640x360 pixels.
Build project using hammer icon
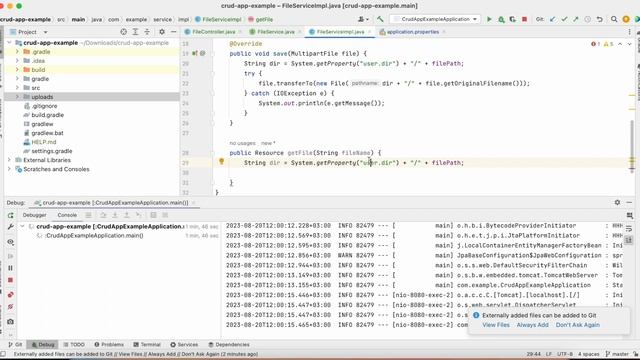click(x=380, y=19)
